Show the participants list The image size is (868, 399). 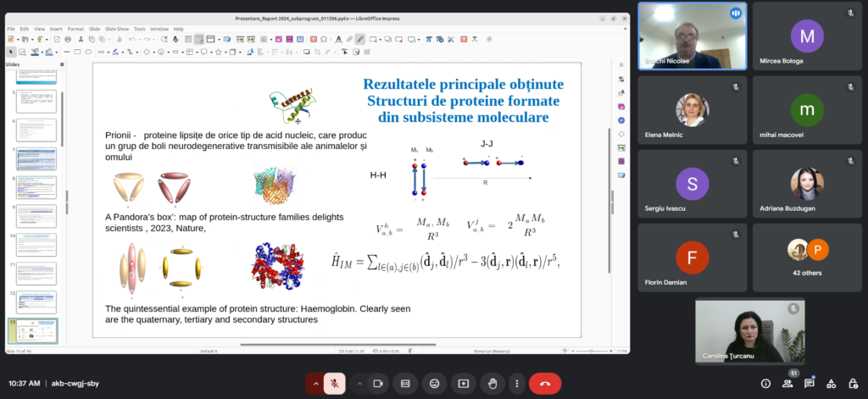pyautogui.click(x=787, y=384)
